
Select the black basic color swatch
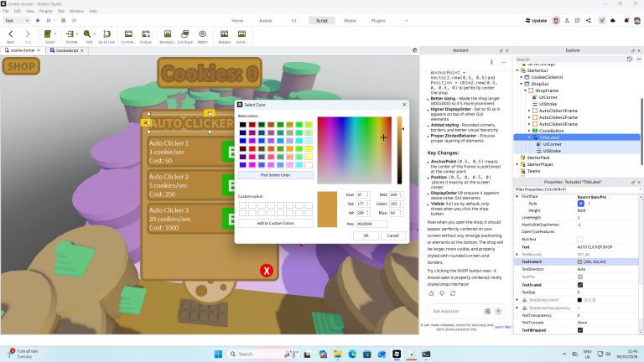pyautogui.click(x=242, y=125)
